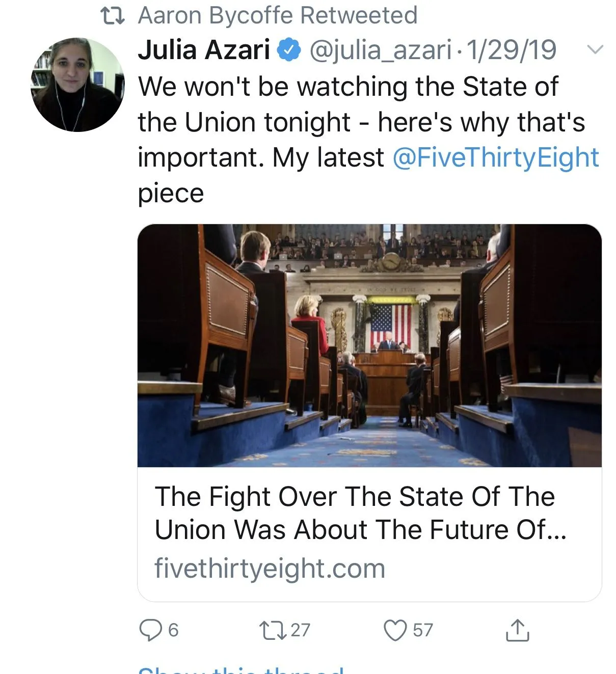Click the fivethirtyeight.com domain on the card
This screenshot has height=674, width=616.
pyautogui.click(x=270, y=568)
